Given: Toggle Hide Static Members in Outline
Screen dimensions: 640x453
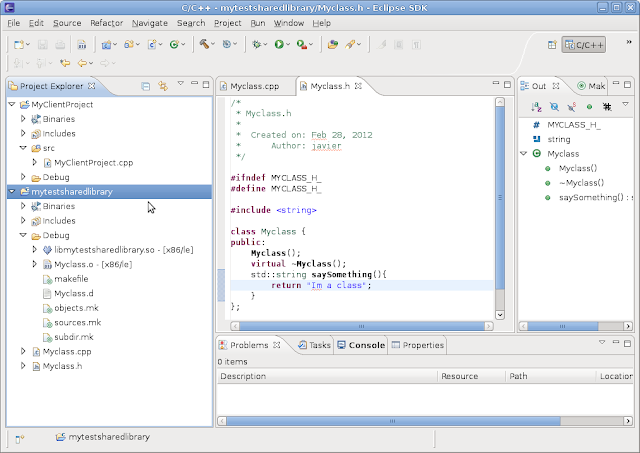Looking at the screenshot, I should [x=571, y=107].
